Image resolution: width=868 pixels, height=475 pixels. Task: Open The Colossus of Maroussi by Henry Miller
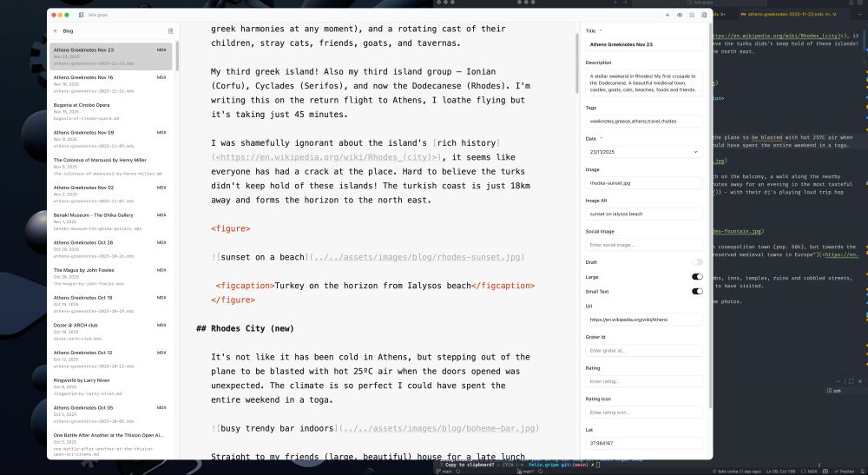pyautogui.click(x=111, y=166)
